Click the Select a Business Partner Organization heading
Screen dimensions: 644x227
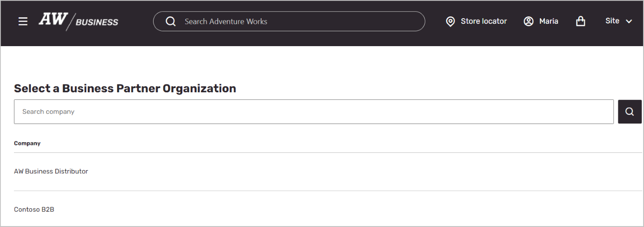tap(125, 89)
